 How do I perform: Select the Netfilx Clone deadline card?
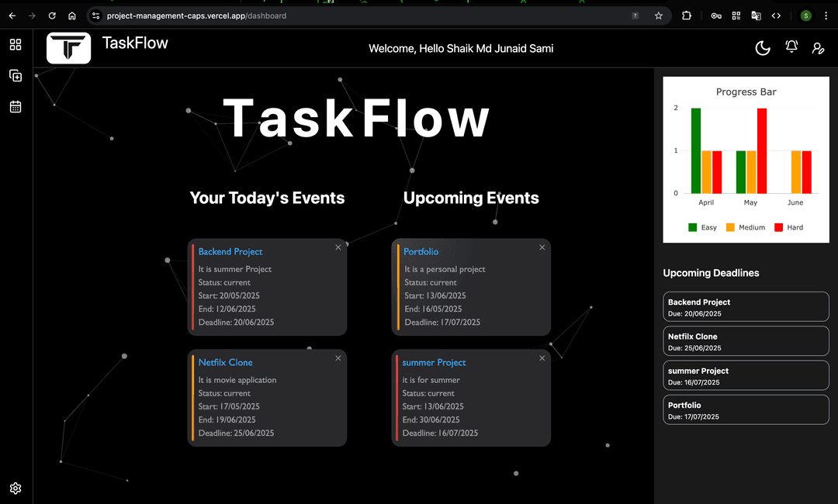tap(745, 340)
